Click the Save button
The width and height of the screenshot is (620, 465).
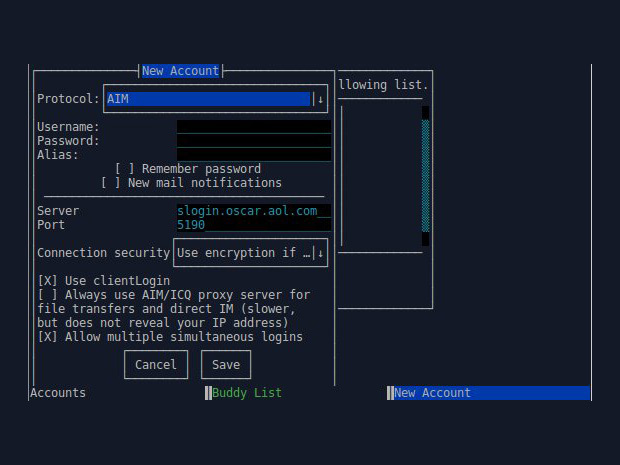click(226, 365)
